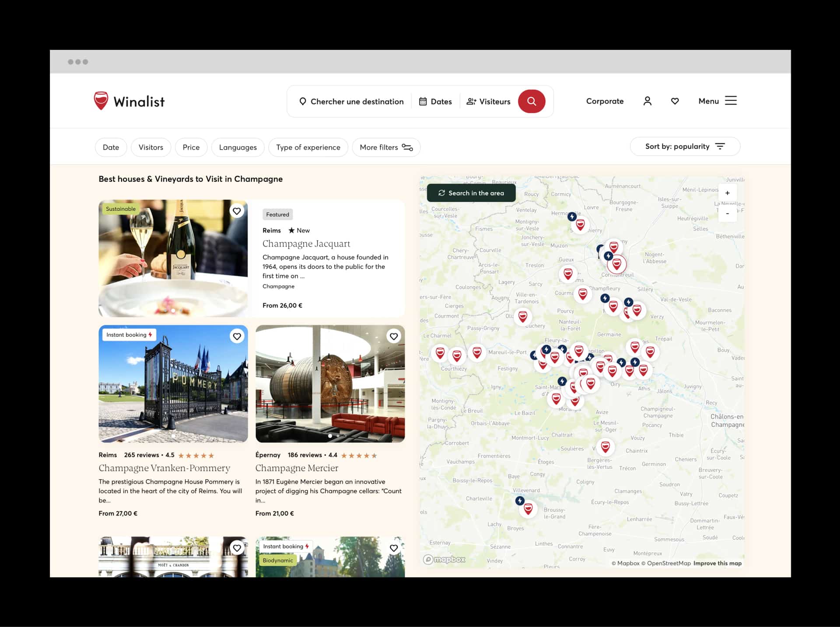Select instant-booking pin near Villevenard

[520, 501]
